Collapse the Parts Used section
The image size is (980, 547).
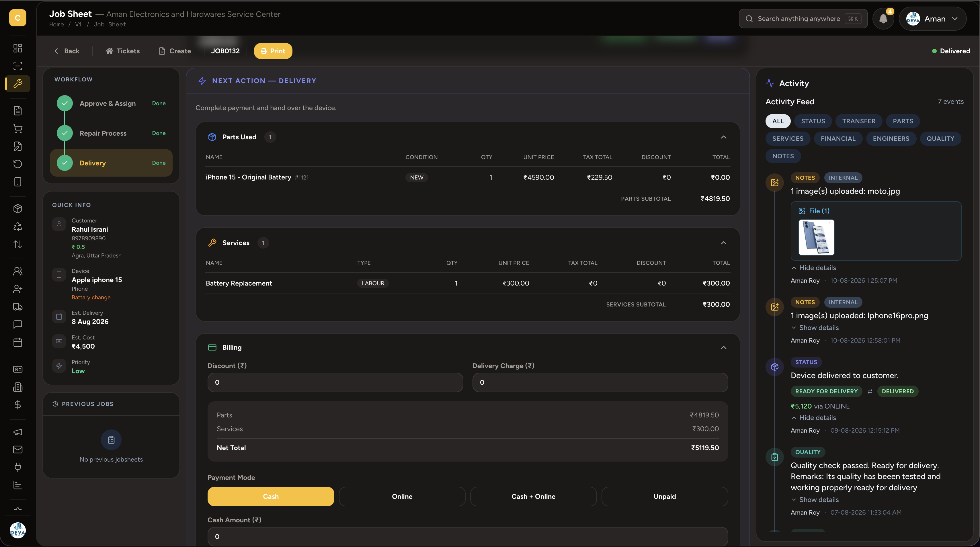[723, 137]
